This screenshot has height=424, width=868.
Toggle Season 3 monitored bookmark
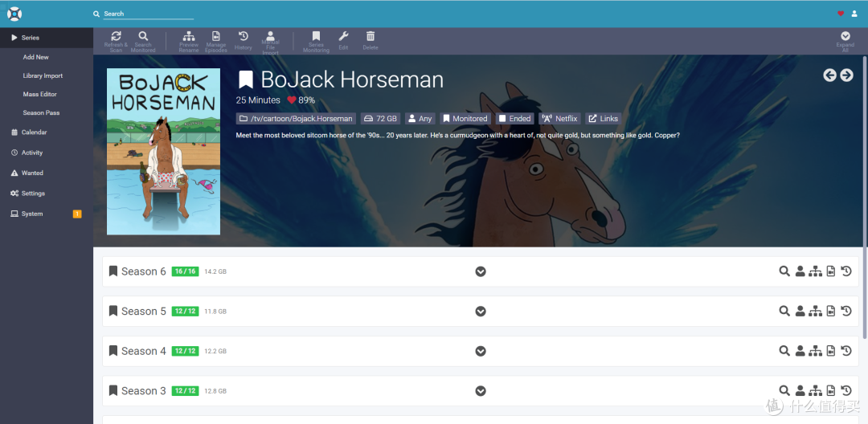(113, 390)
